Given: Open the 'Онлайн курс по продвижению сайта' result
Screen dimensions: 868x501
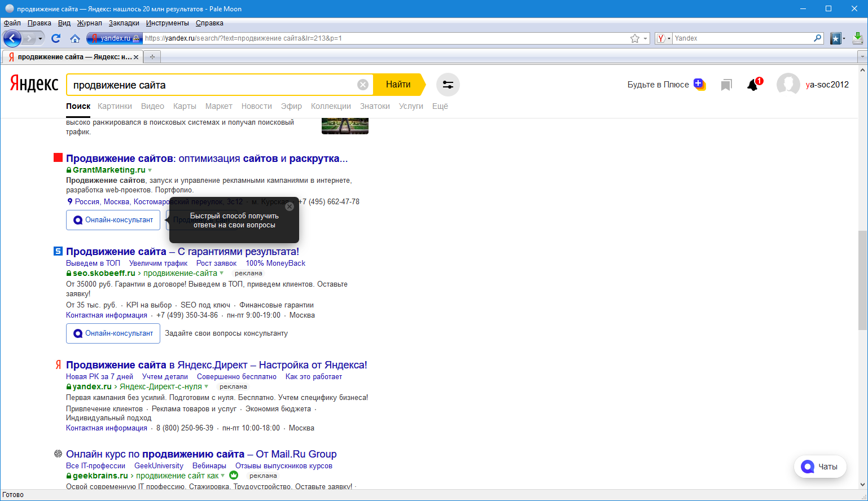Looking at the screenshot, I should point(201,454).
